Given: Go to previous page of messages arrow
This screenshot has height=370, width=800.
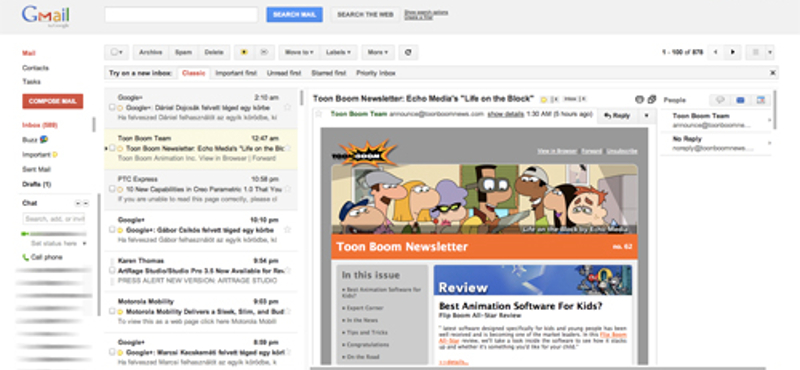Looking at the screenshot, I should pyautogui.click(x=716, y=52).
